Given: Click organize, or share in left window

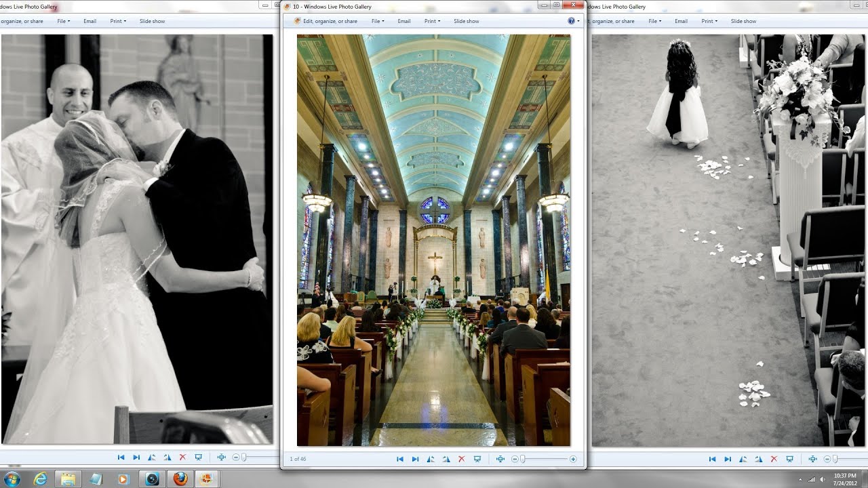Looking at the screenshot, I should [22, 21].
